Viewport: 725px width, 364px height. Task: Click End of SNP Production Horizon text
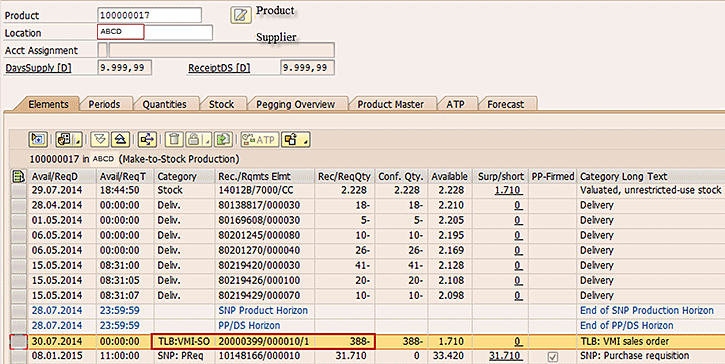pyautogui.click(x=647, y=310)
